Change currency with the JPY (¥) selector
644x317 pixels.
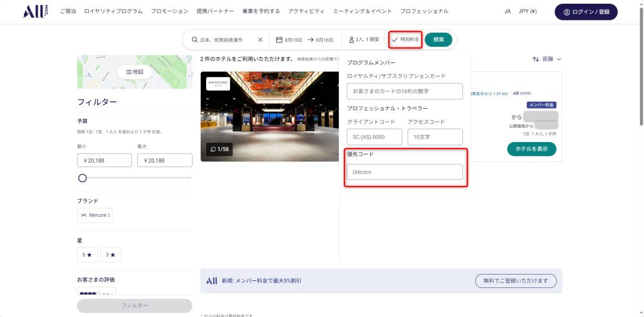coord(527,12)
